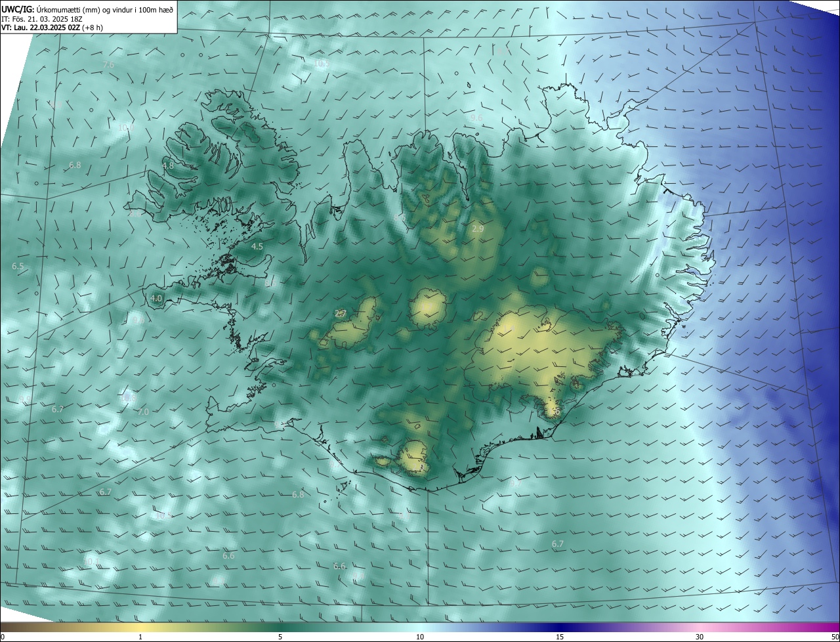Select the 4.5 value label on the map
Image resolution: width=840 pixels, height=642 pixels.
point(257,247)
